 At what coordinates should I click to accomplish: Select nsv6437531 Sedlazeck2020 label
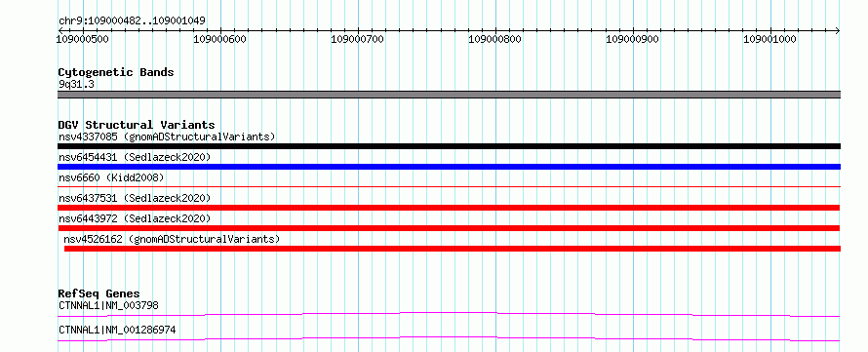coord(135,198)
